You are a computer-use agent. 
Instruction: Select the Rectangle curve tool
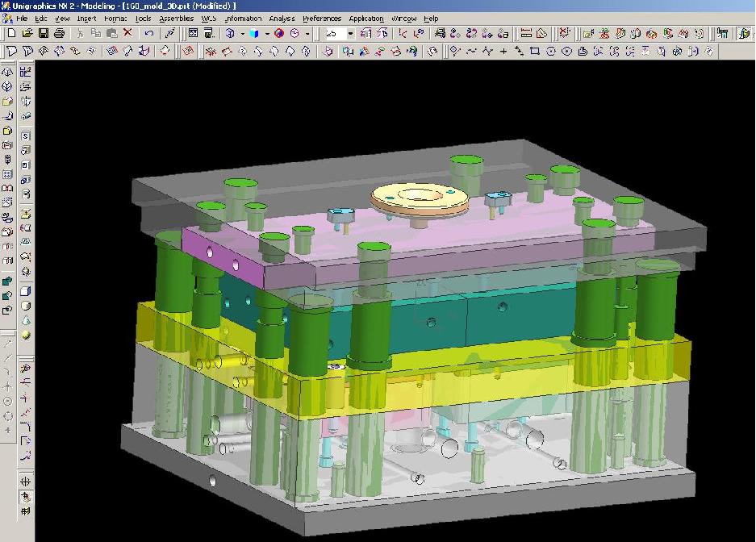535,52
